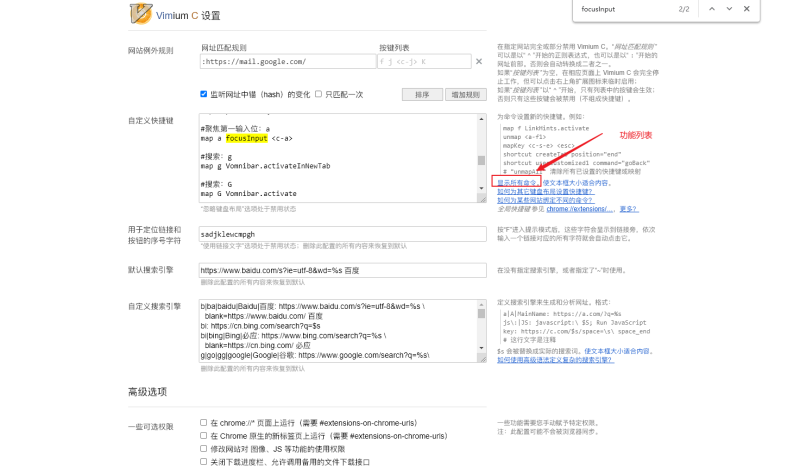Click 使文本框大小适合内容 link under key mappings
Screen dimensions: 800x474
(x=576, y=183)
